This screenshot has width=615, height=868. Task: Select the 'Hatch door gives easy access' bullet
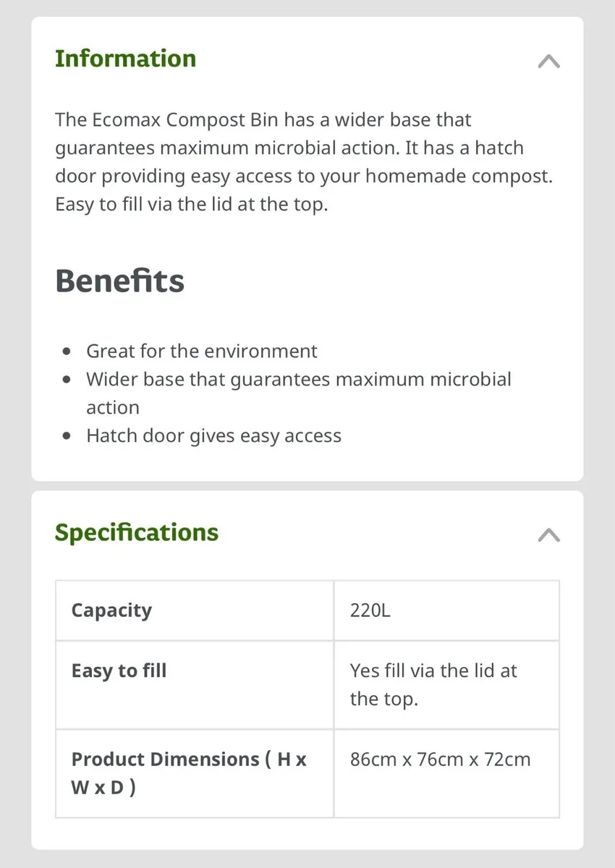(x=214, y=436)
